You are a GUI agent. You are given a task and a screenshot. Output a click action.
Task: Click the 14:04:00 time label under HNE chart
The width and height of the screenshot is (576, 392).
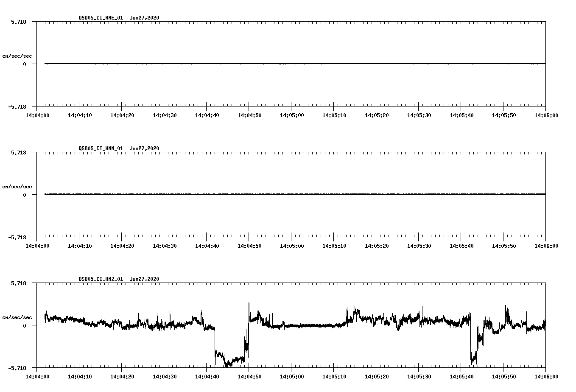[37, 115]
